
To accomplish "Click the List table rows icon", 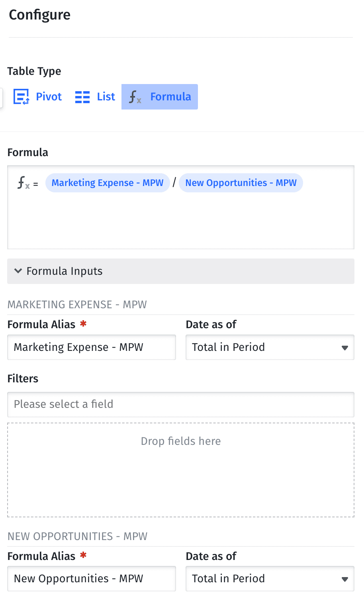I will (x=82, y=97).
